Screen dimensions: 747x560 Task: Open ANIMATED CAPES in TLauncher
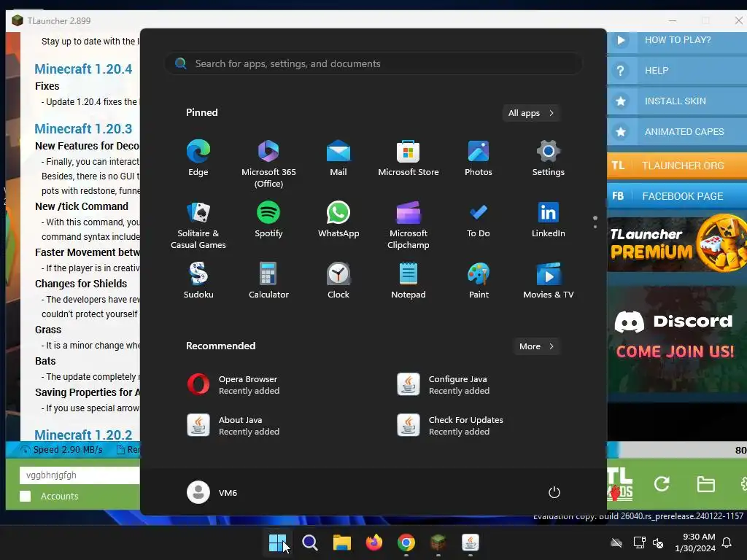pos(677,131)
